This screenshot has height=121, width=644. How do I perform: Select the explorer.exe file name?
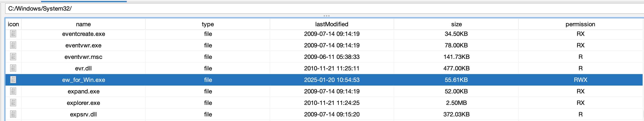click(x=83, y=103)
